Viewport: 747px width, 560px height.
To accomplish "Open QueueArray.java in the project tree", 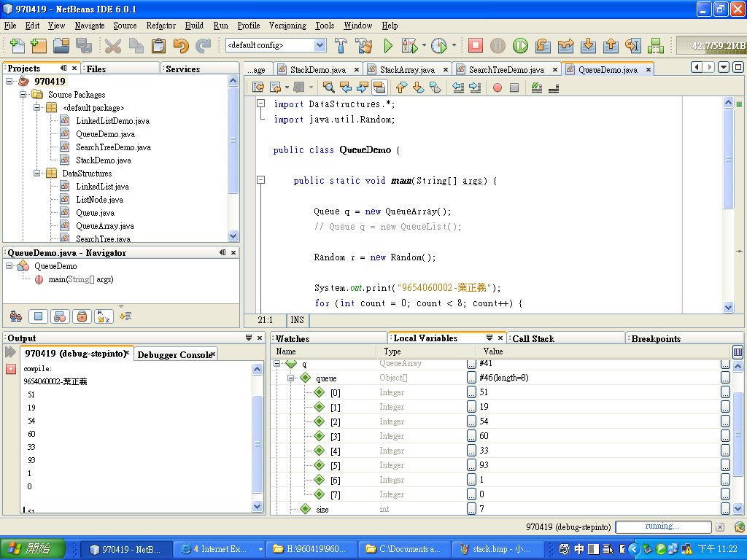I will [x=105, y=226].
